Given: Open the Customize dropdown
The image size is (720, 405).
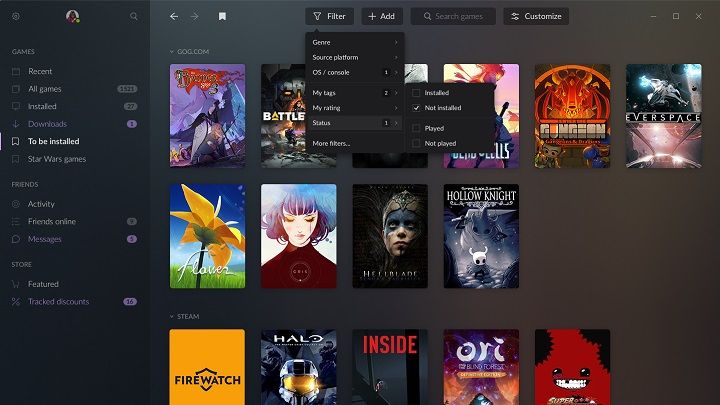Looking at the screenshot, I should click(x=536, y=17).
